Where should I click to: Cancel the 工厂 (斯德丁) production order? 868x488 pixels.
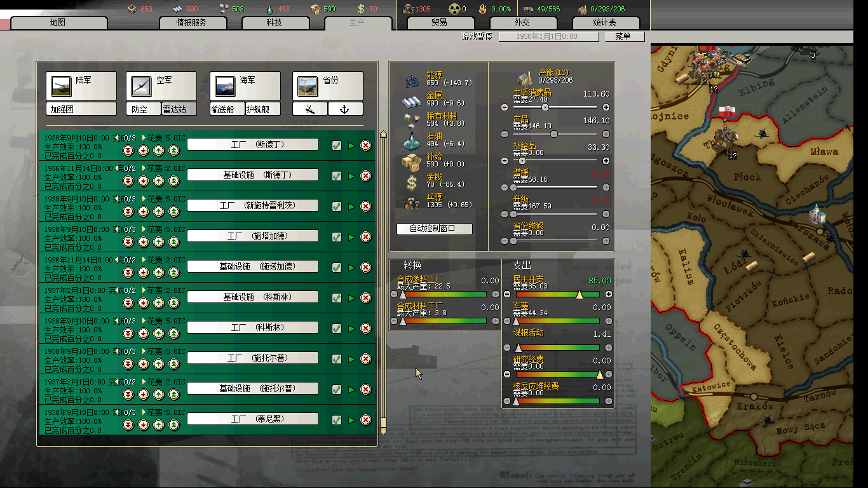[x=366, y=146]
